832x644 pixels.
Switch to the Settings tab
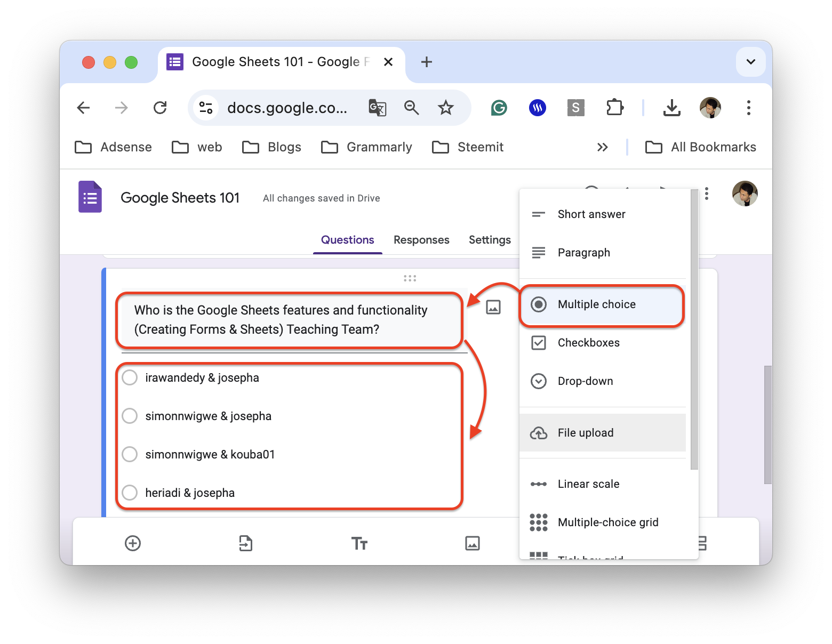(x=490, y=240)
